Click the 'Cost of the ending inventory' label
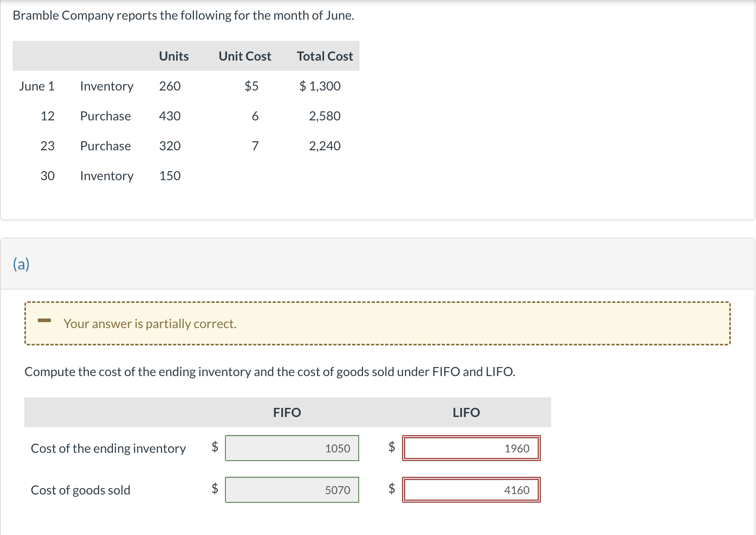The width and height of the screenshot is (756, 535). 108,448
